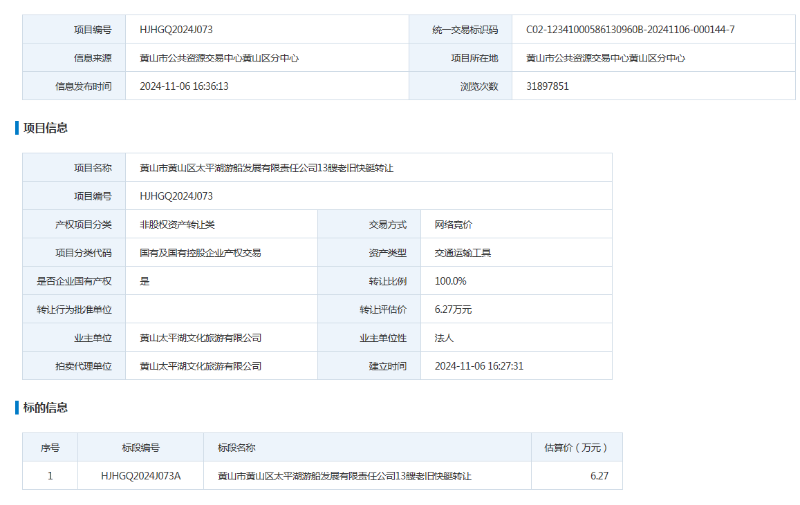Image resolution: width=800 pixels, height=505 pixels.
Task: Click the 6.27万元 appraisal price value
Action: click(x=453, y=310)
